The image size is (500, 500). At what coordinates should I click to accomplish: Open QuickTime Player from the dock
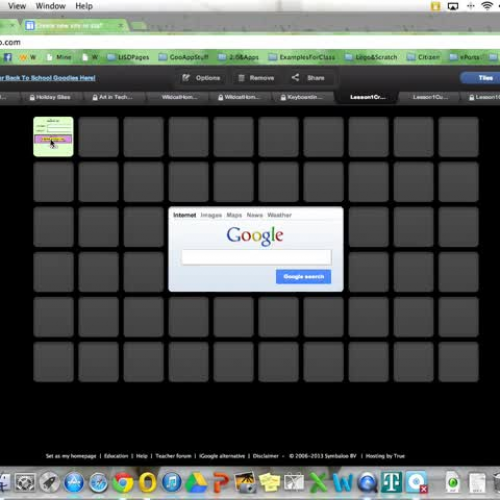367,482
